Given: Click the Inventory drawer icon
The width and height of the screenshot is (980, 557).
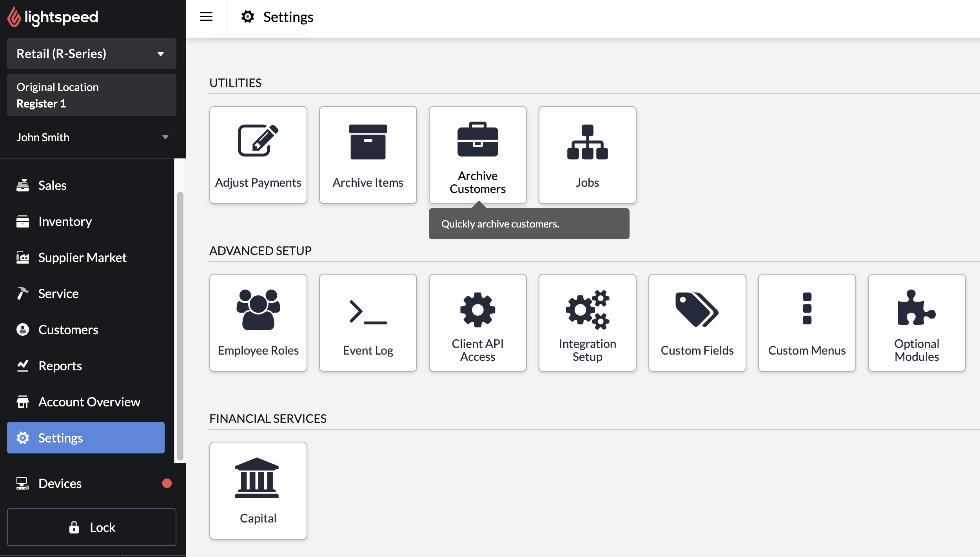Looking at the screenshot, I should [x=23, y=221].
